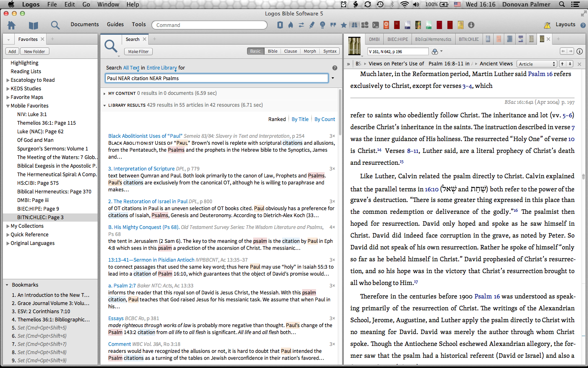Screen dimensions: 588x368
Task: Expand the KEDS Studies folder
Action: (8, 89)
